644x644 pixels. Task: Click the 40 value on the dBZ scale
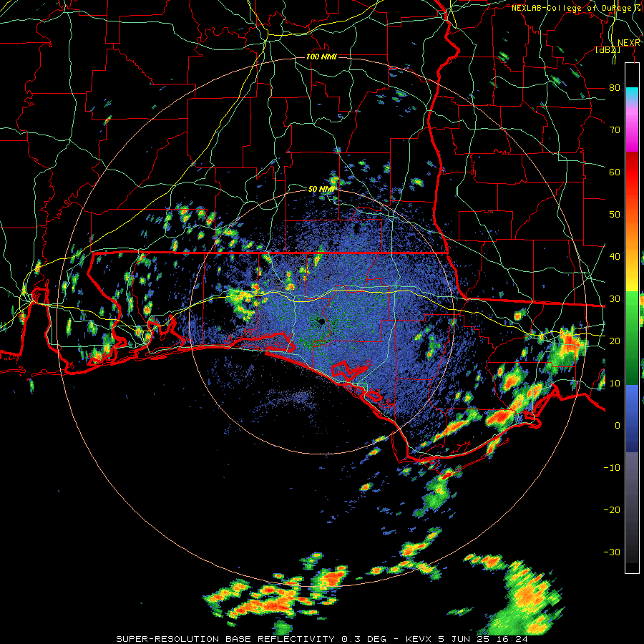615,257
